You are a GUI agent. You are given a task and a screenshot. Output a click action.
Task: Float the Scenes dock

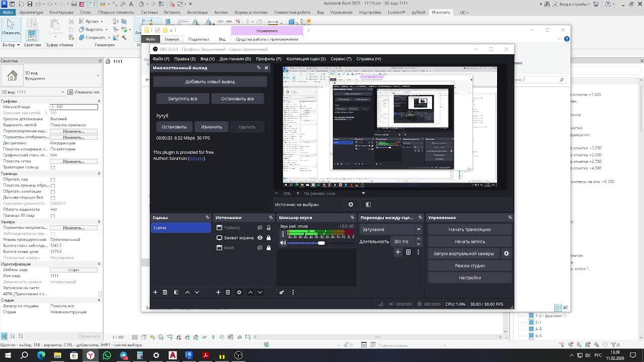207,218
